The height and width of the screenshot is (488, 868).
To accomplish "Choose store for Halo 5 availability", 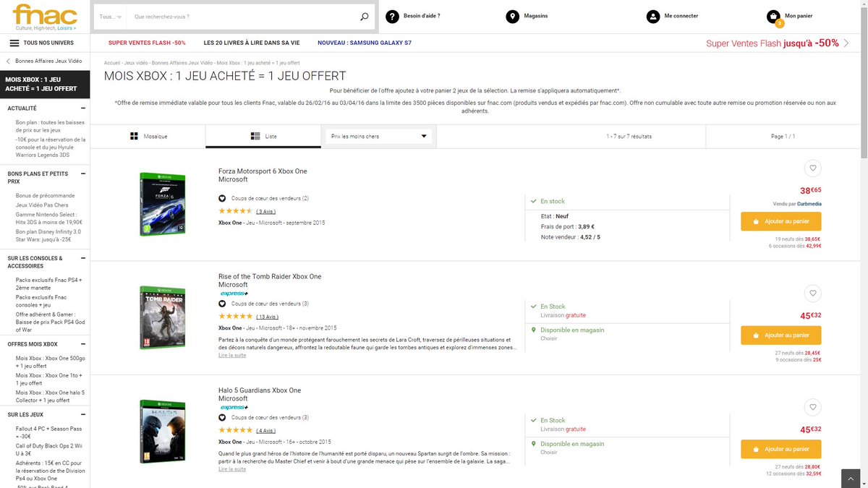I will click(549, 452).
